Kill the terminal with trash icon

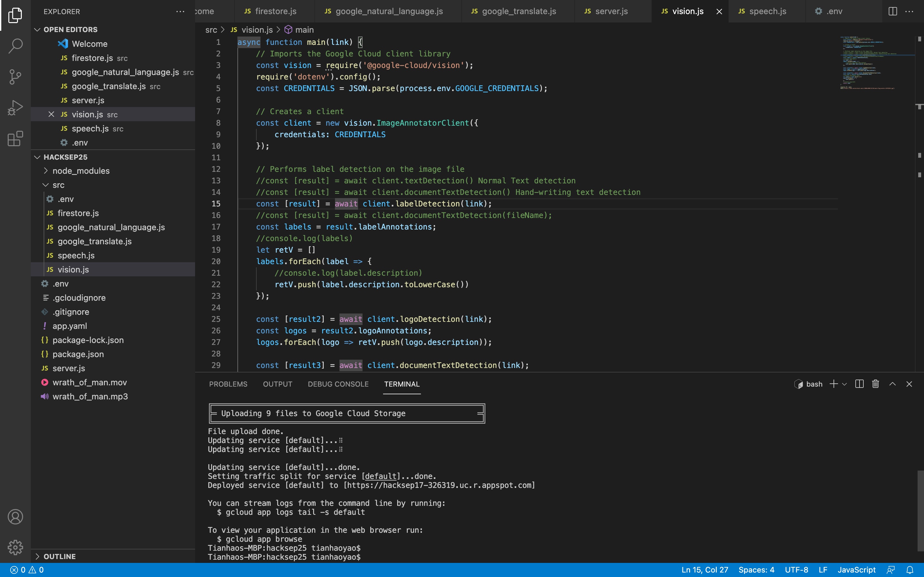[x=876, y=384]
